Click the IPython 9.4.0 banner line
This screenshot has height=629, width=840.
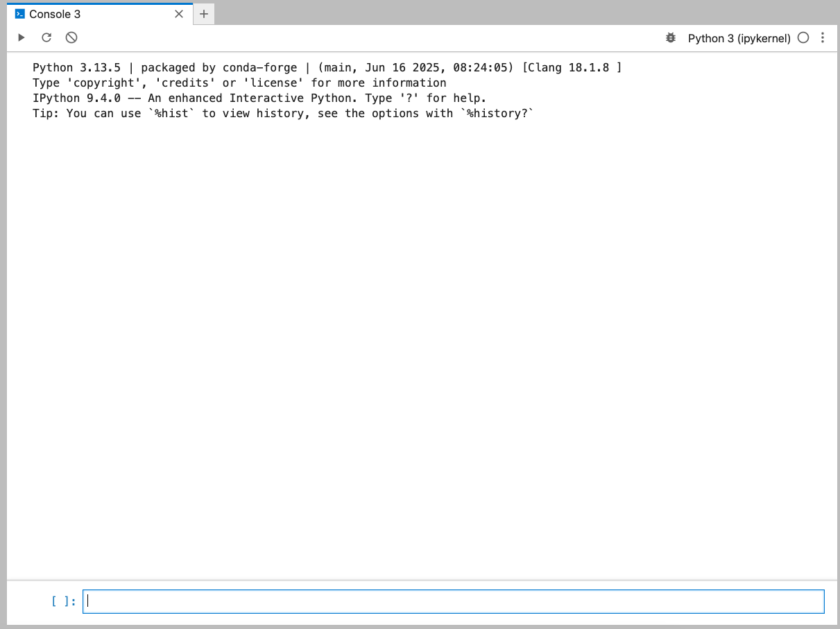(x=259, y=98)
